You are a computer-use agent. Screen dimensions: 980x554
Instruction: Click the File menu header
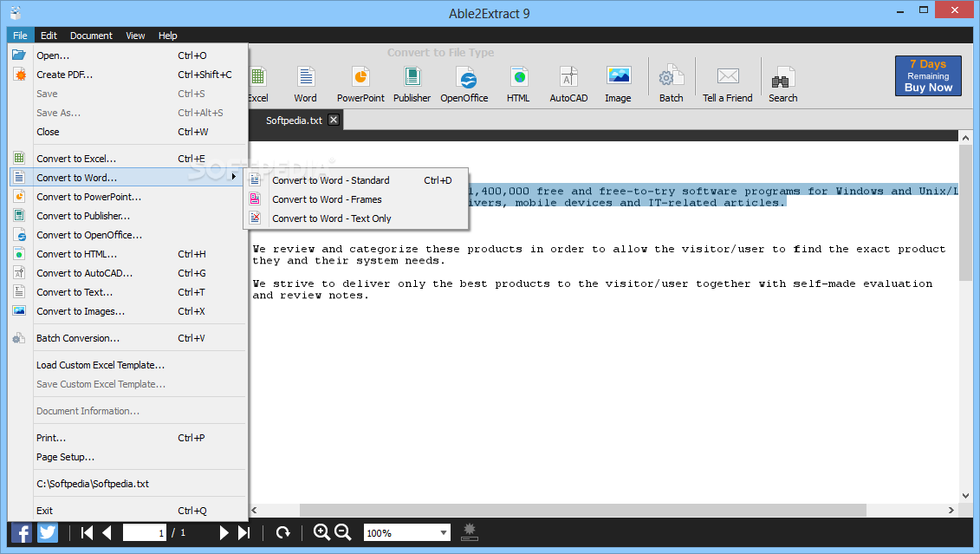20,36
